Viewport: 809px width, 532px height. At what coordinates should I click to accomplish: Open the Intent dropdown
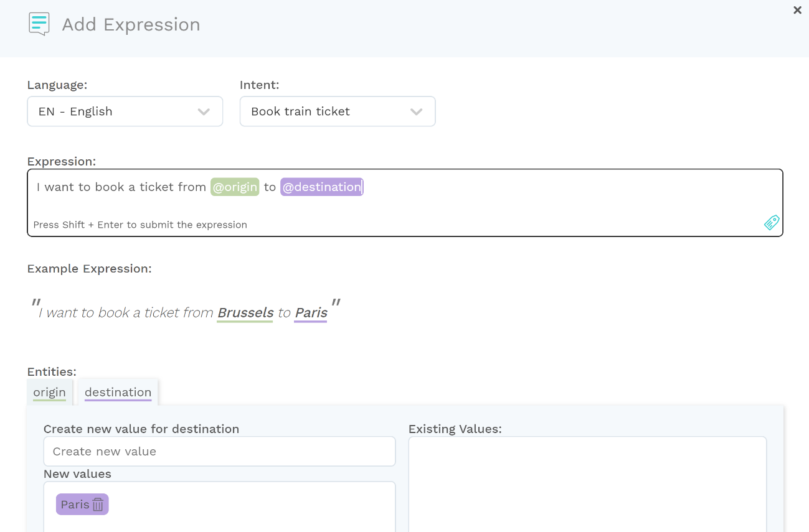338,111
